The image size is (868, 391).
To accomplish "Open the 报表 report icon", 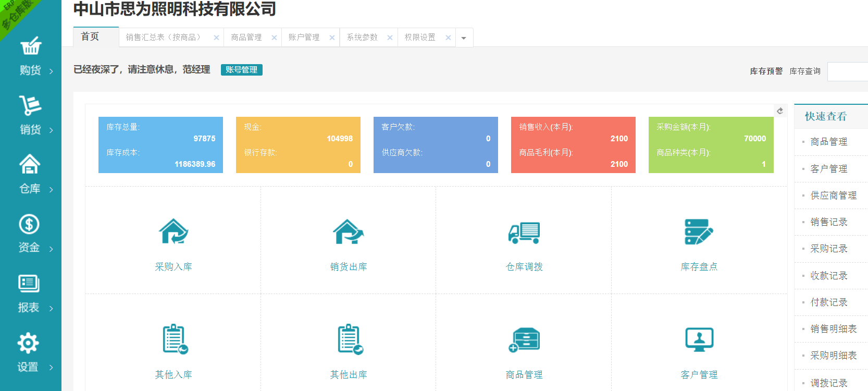I will pyautogui.click(x=29, y=284).
